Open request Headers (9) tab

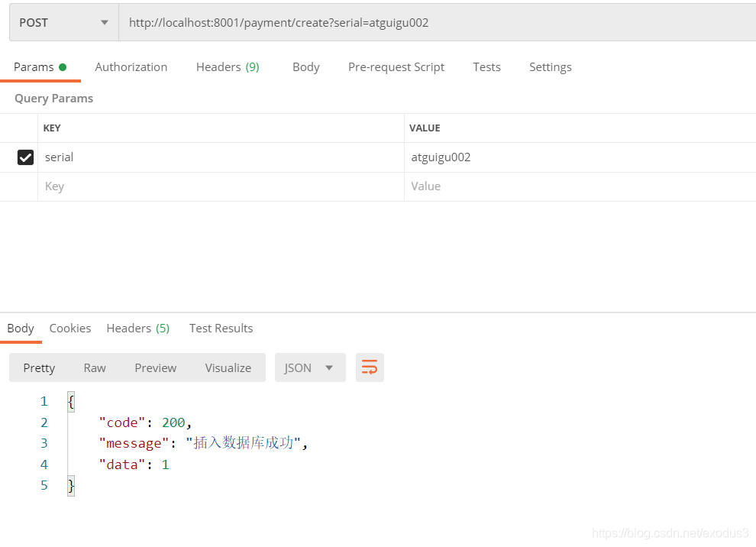[228, 67]
